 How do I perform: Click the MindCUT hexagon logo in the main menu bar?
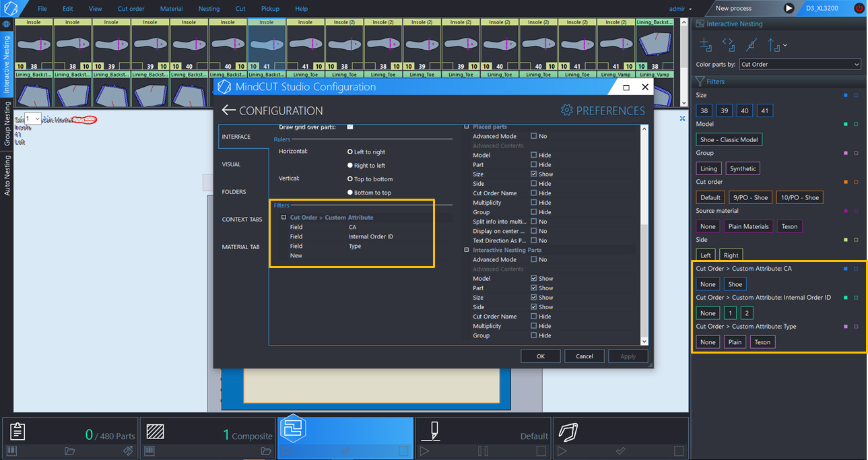[11, 9]
